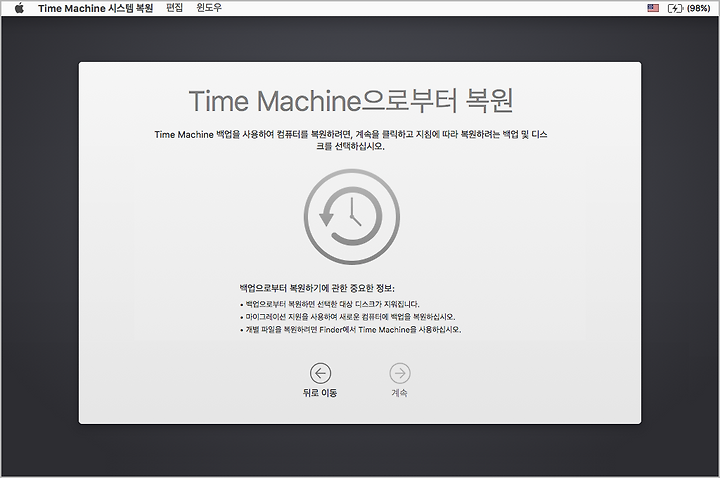720x478 pixels.
Task: Click the battery charging status icon
Action: (x=675, y=8)
